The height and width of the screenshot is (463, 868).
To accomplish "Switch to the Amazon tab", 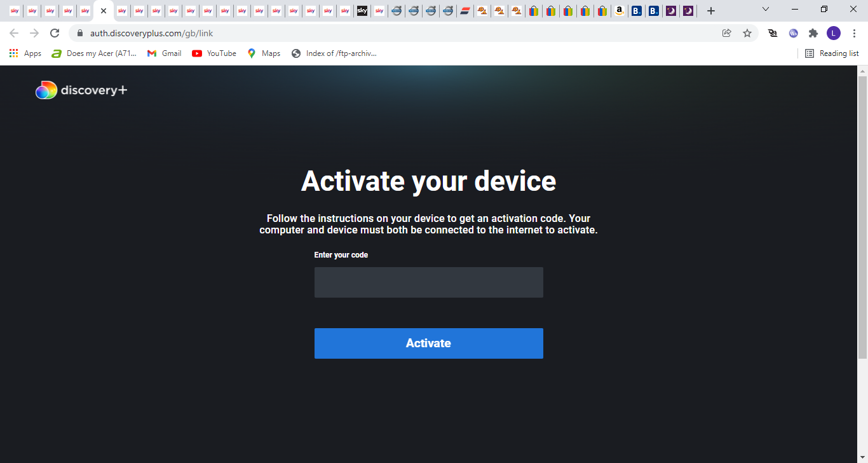I will 619,11.
